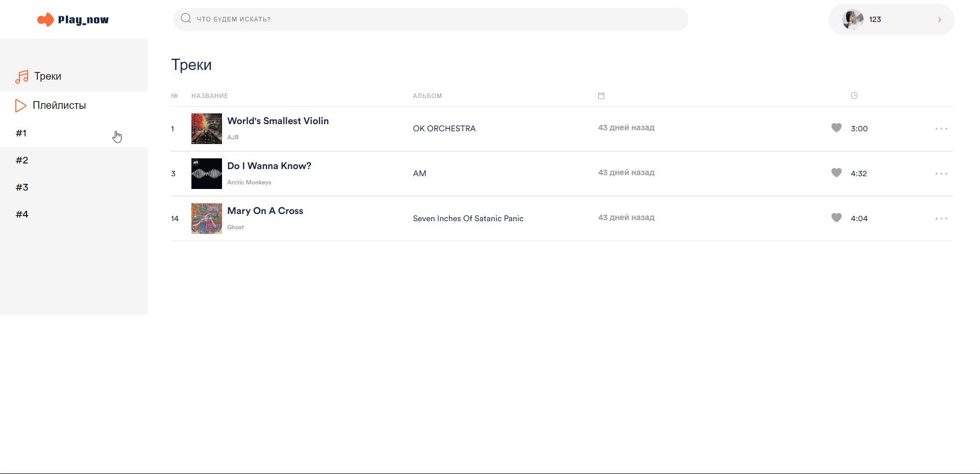The image size is (980, 474).
Task: Click the music note Треки icon
Action: tap(22, 77)
